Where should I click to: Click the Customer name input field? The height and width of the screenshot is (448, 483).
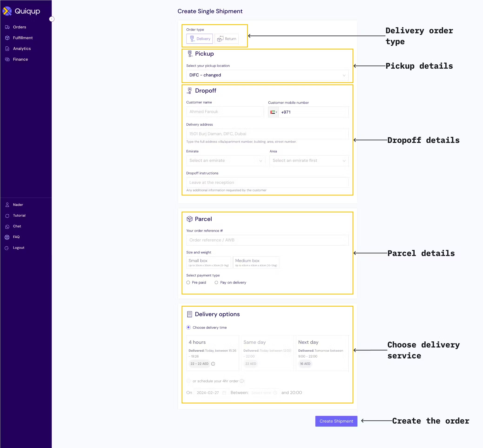(225, 112)
